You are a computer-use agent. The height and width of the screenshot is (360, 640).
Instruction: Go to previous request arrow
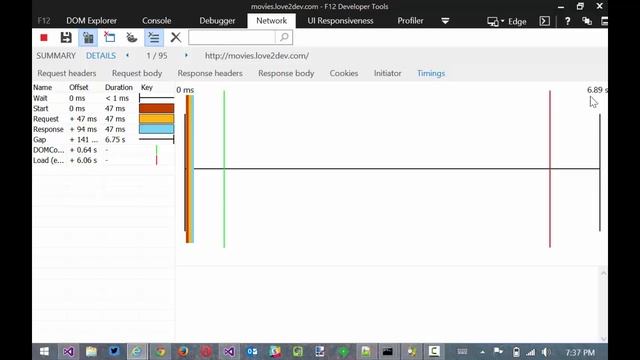(x=127, y=56)
